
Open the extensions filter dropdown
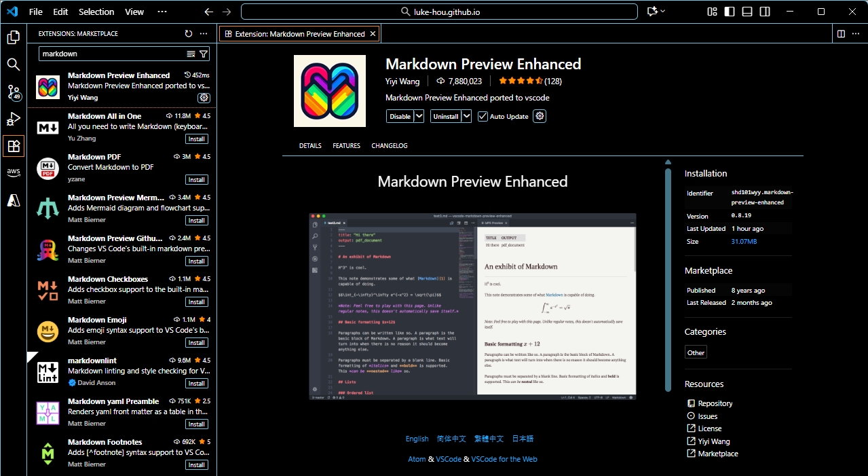tap(204, 53)
